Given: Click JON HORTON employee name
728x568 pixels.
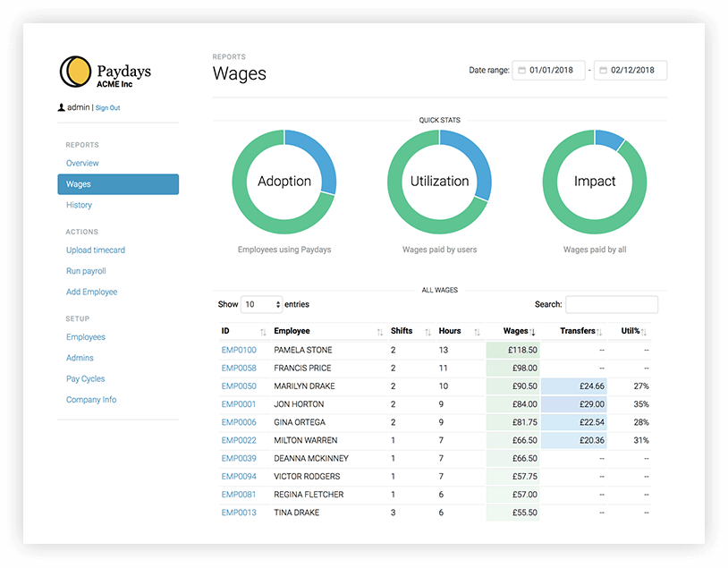Looking at the screenshot, I should coord(299,404).
